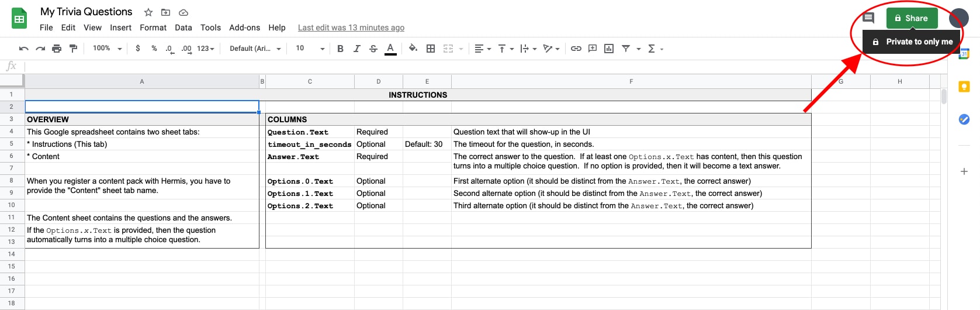Viewport: 980px width, 310px height.
Task: Open the Tools menu
Action: [210, 27]
